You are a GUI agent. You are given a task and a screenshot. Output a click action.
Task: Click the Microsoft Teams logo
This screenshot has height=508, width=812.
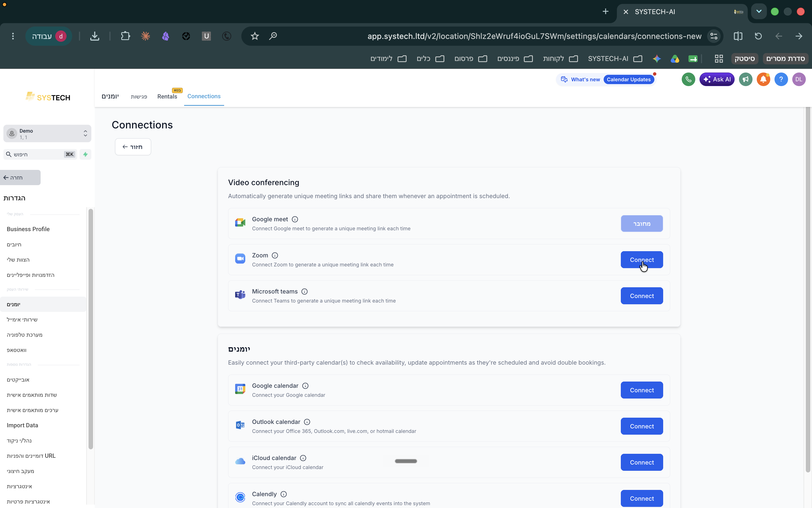click(240, 295)
